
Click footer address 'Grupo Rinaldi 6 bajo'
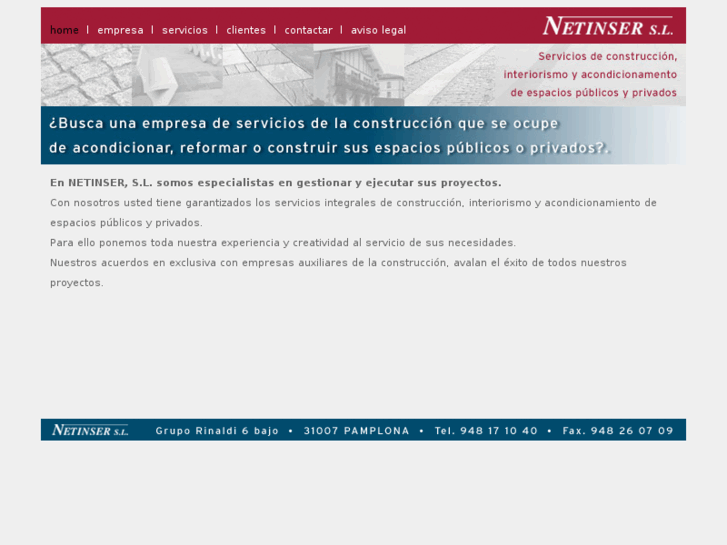pos(217,431)
